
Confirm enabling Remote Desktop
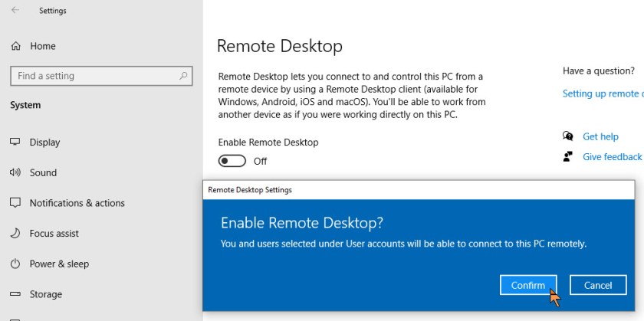pyautogui.click(x=528, y=285)
